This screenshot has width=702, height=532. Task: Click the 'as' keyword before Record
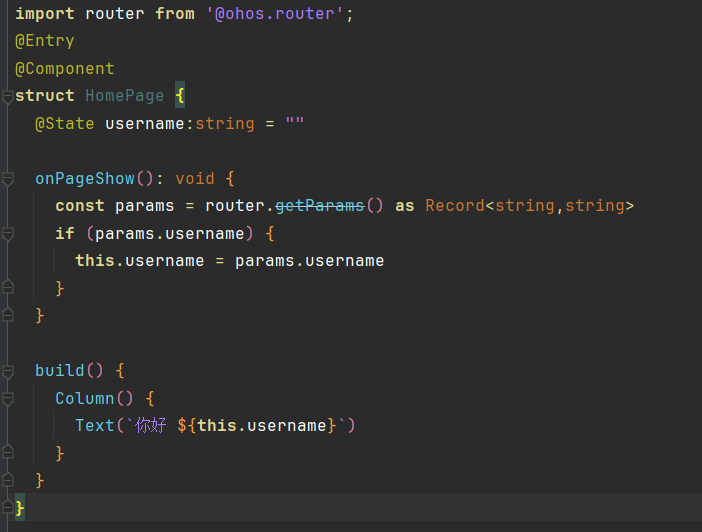tap(405, 206)
